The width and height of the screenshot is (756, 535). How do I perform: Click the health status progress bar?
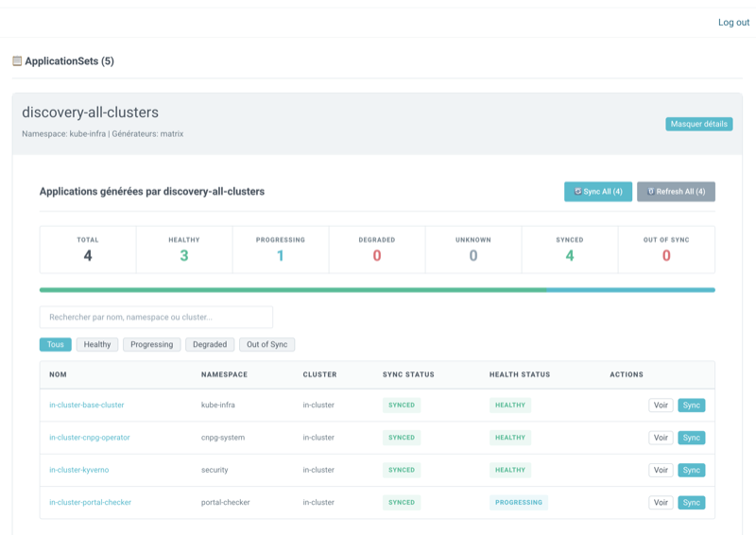pyautogui.click(x=377, y=290)
